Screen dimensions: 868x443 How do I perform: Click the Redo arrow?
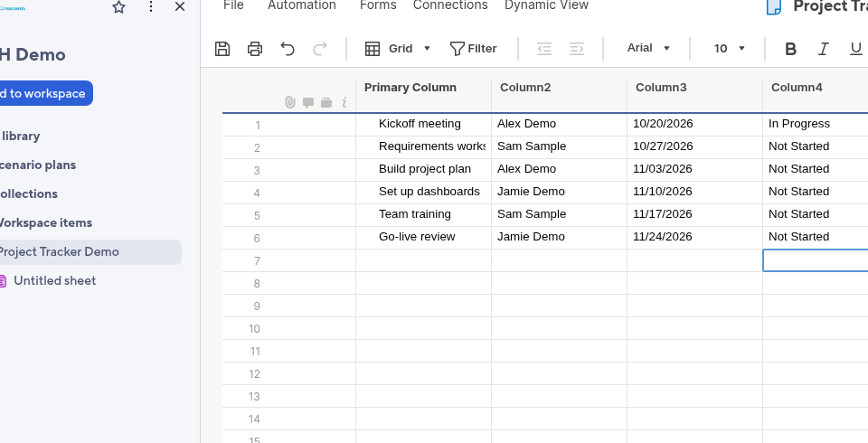(320, 49)
